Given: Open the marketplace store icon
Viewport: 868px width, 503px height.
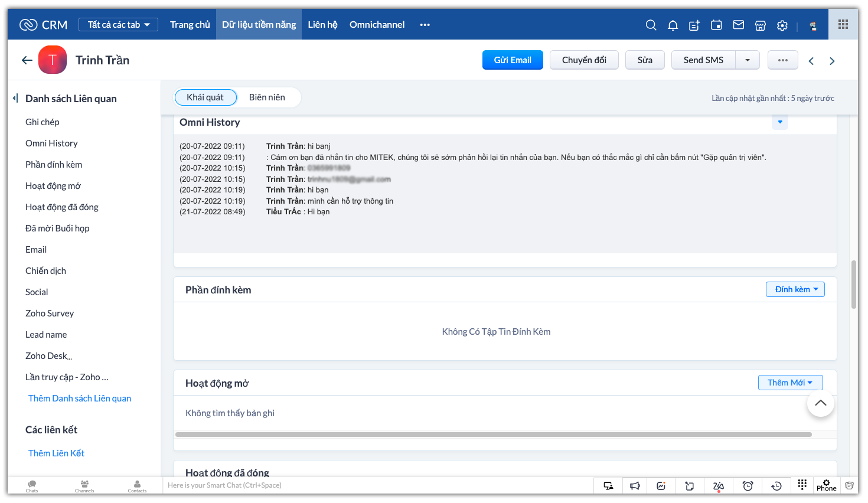Looking at the screenshot, I should tap(761, 25).
